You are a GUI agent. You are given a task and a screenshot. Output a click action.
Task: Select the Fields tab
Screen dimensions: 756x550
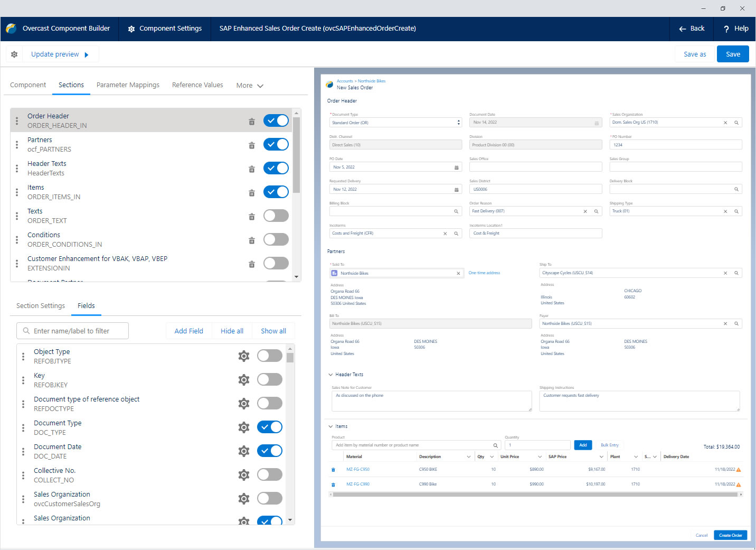(86, 306)
